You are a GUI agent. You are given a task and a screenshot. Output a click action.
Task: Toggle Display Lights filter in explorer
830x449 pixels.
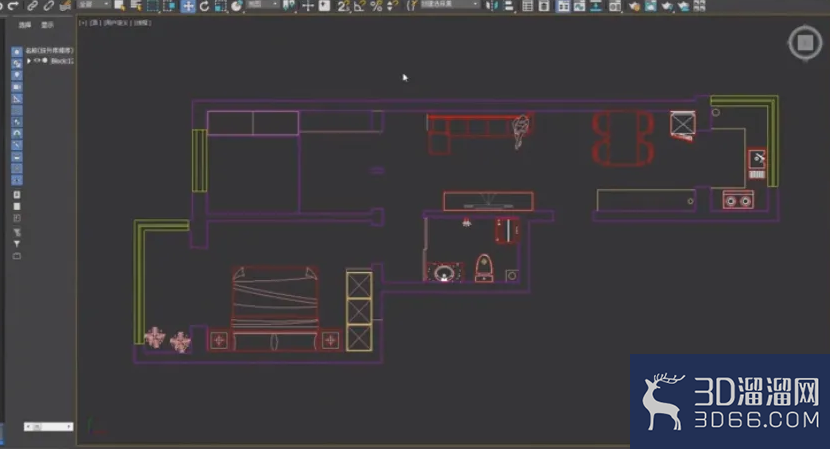point(17,75)
